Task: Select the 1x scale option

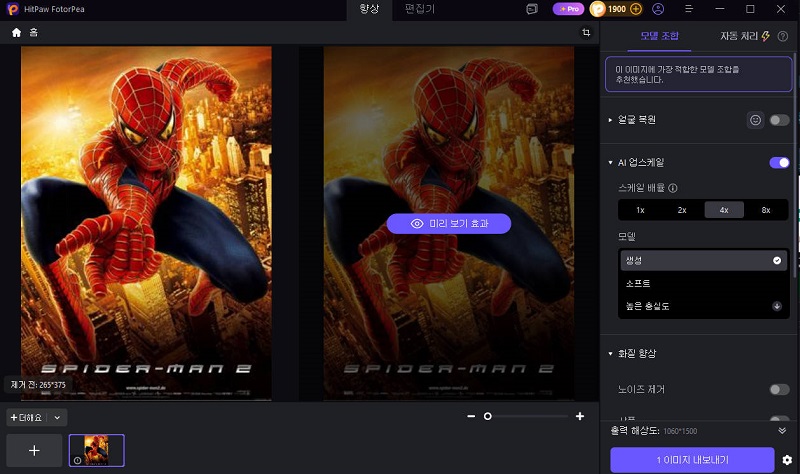Action: tap(640, 210)
